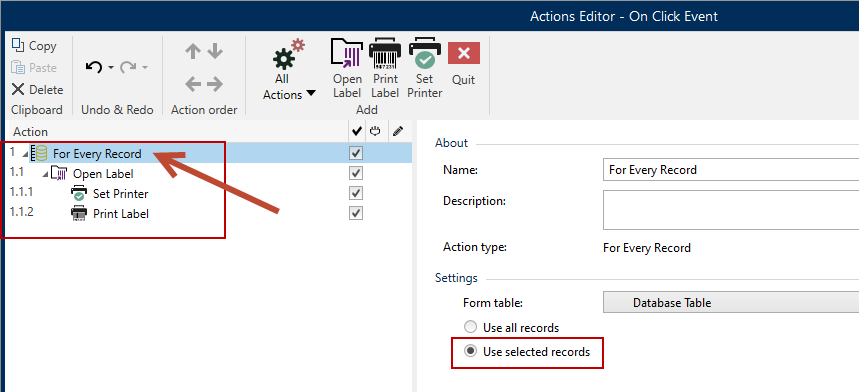Screen dimensions: 859x392
Task: Add an Open Label action
Action: click(347, 68)
